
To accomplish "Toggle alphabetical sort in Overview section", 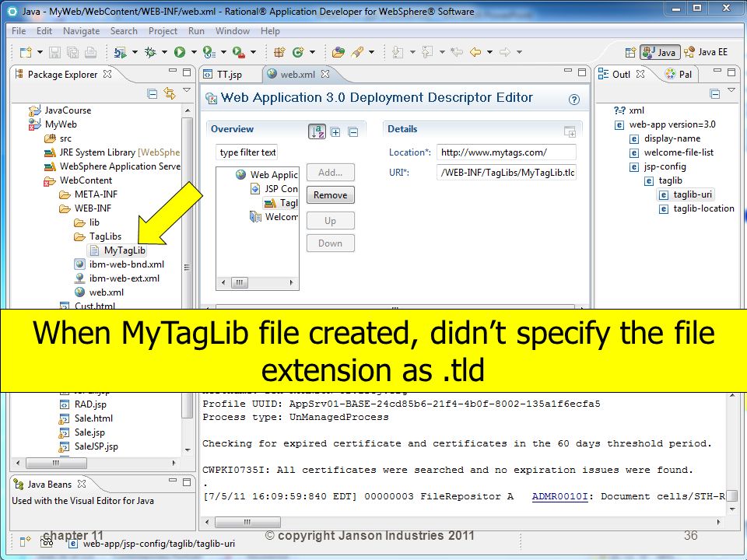I will [x=317, y=131].
